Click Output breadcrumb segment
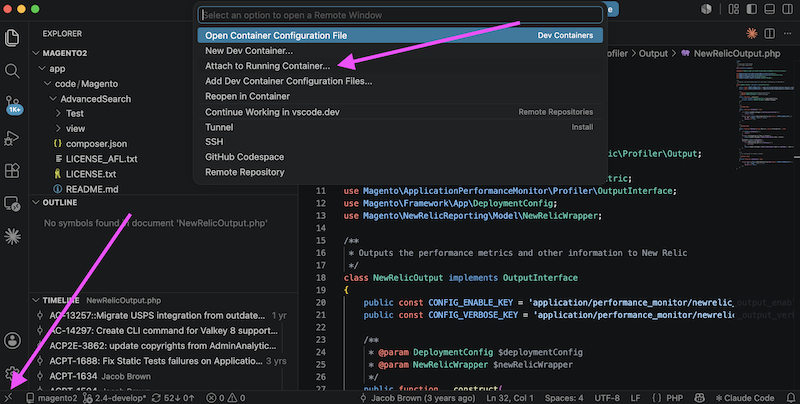Viewport: 800px width, 404px height. (x=653, y=53)
